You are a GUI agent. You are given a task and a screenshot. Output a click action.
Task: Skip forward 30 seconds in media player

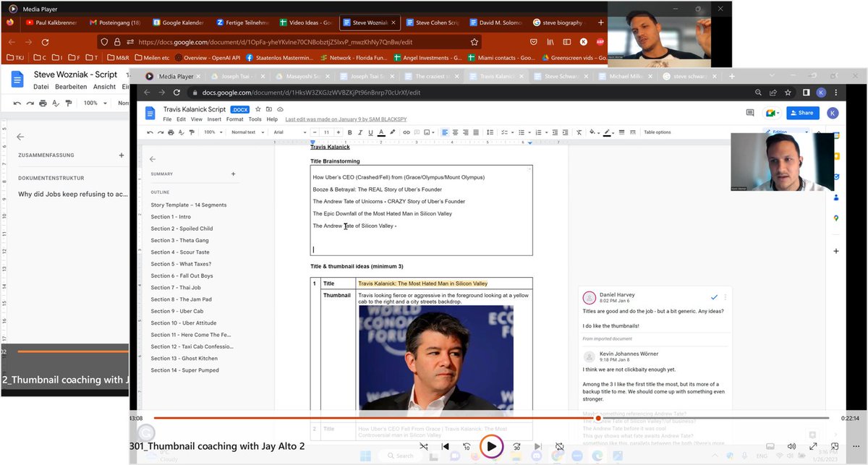click(517, 446)
